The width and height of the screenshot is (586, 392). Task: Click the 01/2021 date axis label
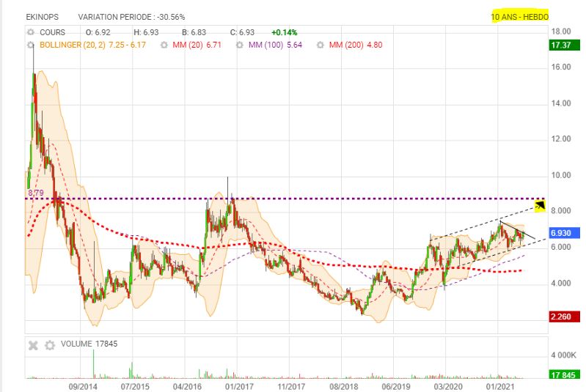pos(500,387)
